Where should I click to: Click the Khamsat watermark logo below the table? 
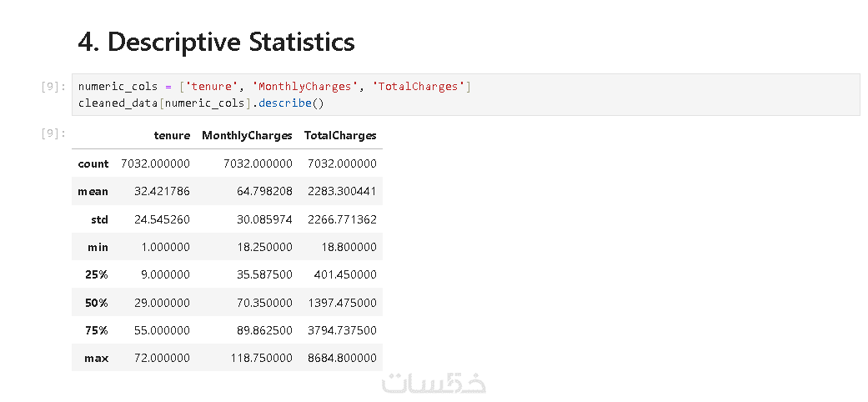click(x=434, y=384)
